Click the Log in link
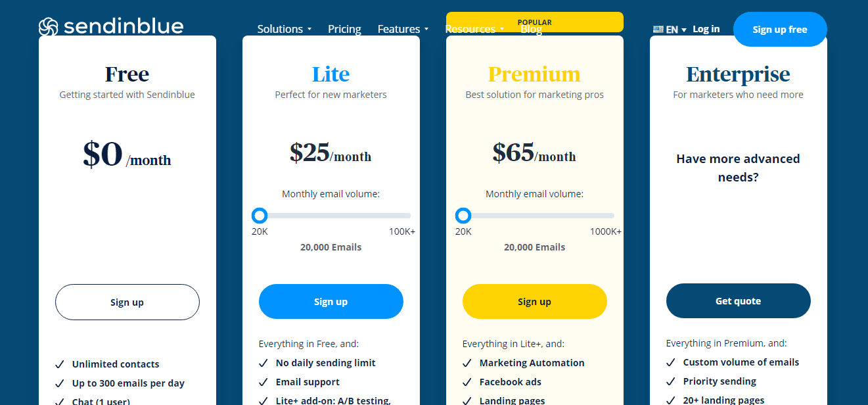The image size is (868, 405). (x=706, y=29)
